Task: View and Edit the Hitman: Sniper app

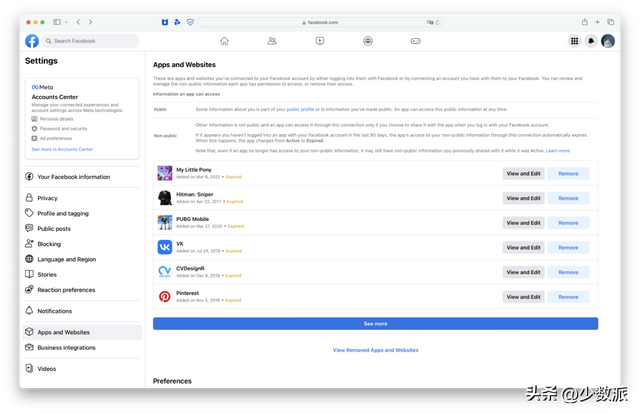Action: [x=523, y=198]
